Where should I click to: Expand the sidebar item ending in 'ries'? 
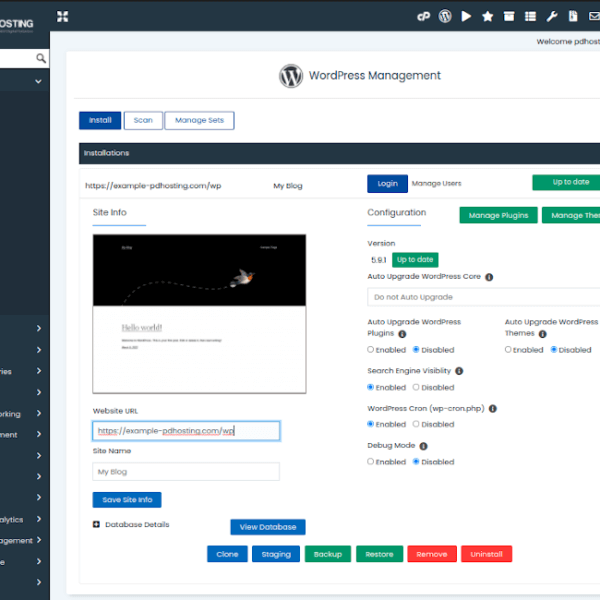coord(39,371)
